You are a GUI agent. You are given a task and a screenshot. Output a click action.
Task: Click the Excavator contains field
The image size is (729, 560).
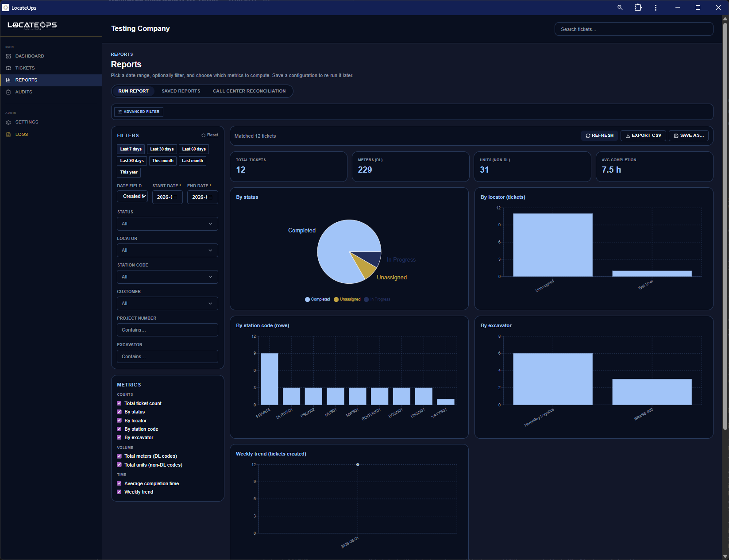coord(167,357)
